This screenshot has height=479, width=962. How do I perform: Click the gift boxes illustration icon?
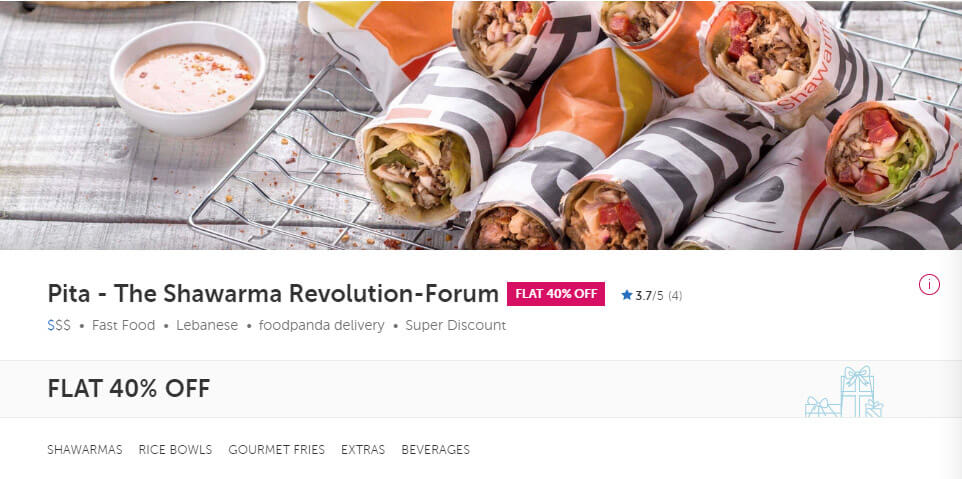tap(844, 392)
